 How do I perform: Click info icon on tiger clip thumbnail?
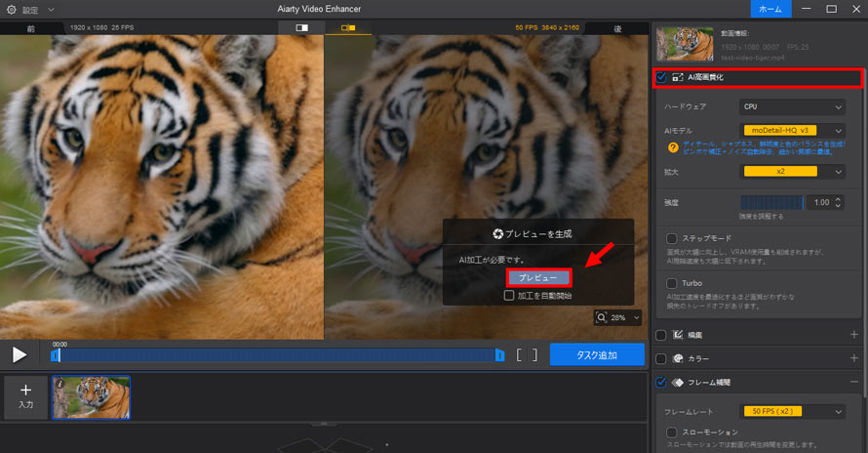click(x=59, y=383)
